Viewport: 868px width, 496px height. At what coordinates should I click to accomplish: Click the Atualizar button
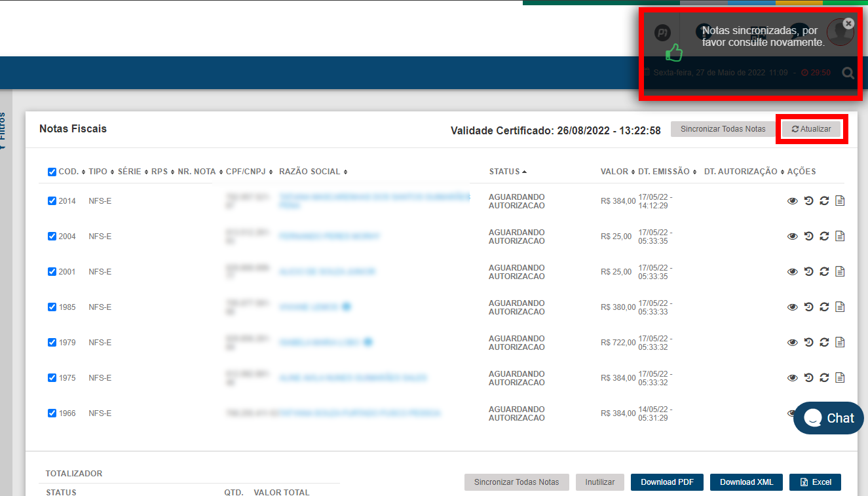[811, 129]
